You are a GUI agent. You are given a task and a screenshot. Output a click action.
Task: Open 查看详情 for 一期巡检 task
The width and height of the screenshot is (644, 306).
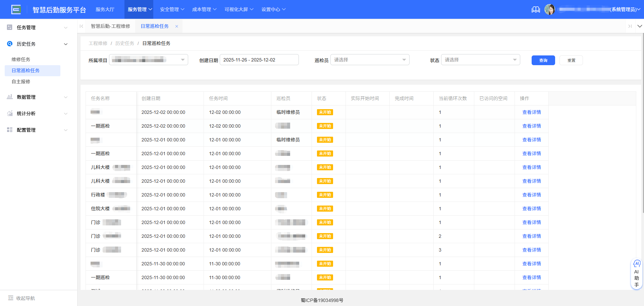point(532,126)
